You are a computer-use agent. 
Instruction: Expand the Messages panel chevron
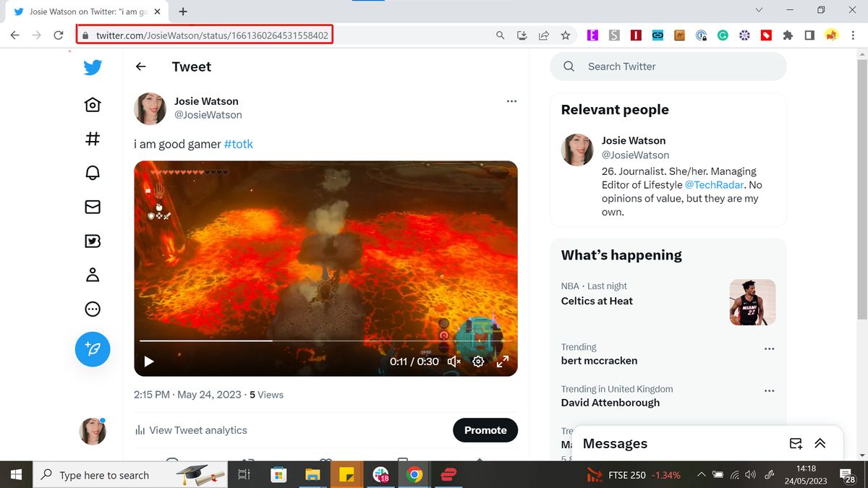(x=820, y=443)
